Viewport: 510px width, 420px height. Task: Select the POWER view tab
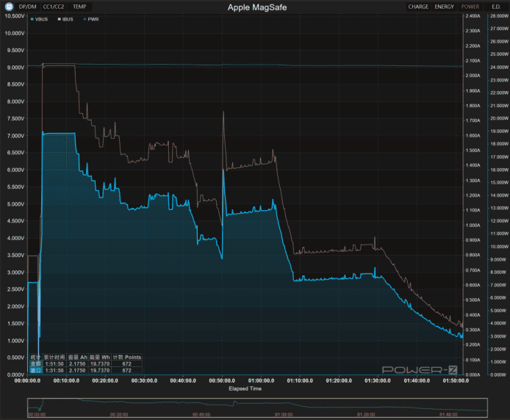pyautogui.click(x=470, y=7)
